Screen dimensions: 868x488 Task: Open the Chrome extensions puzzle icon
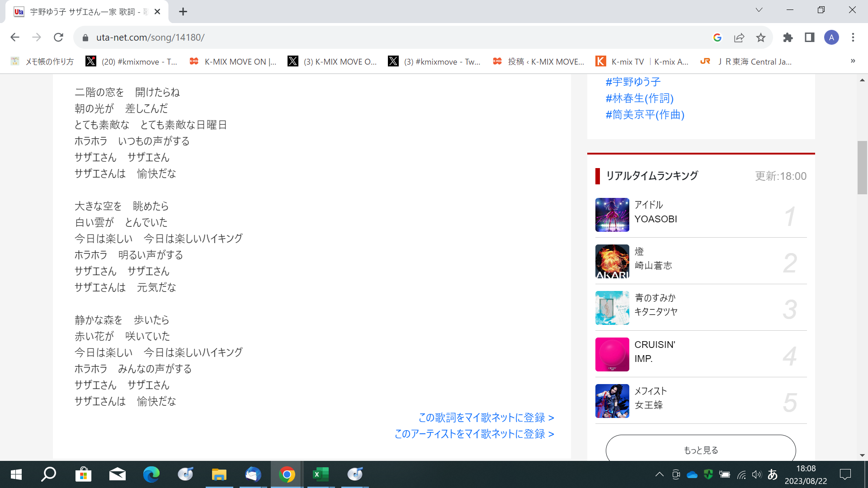click(788, 38)
